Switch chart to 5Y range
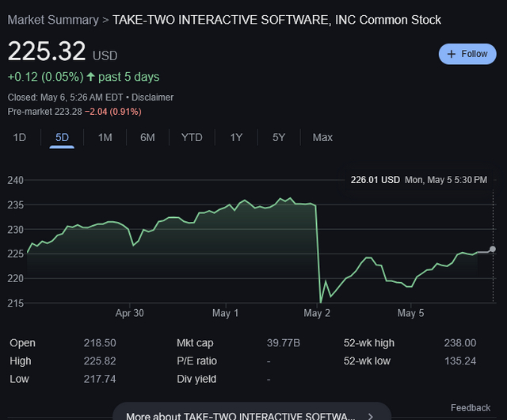Image resolution: width=507 pixels, height=420 pixels. pyautogui.click(x=278, y=138)
